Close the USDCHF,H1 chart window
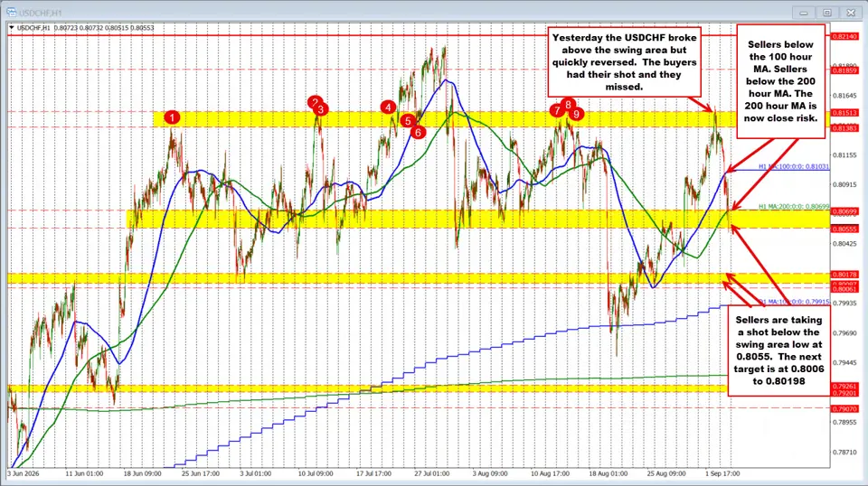This screenshot has height=486, width=868. [851, 12]
